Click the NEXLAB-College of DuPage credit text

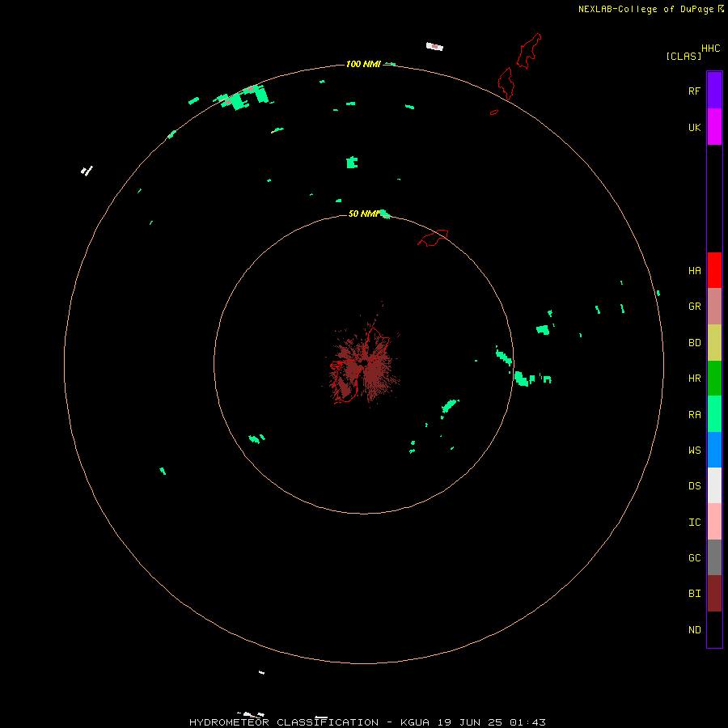point(645,9)
